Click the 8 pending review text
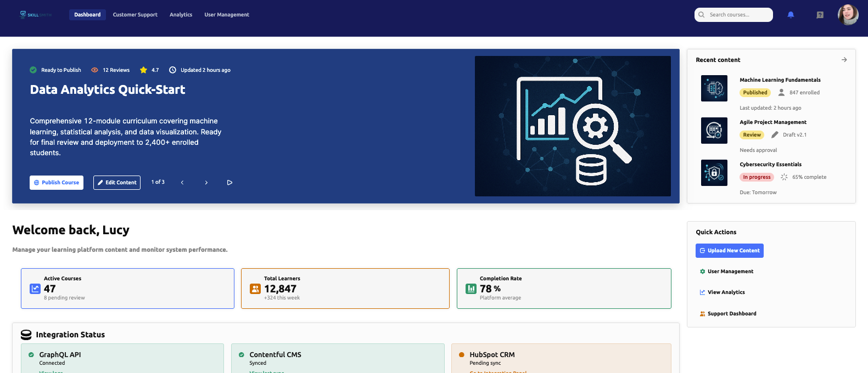 (x=64, y=298)
